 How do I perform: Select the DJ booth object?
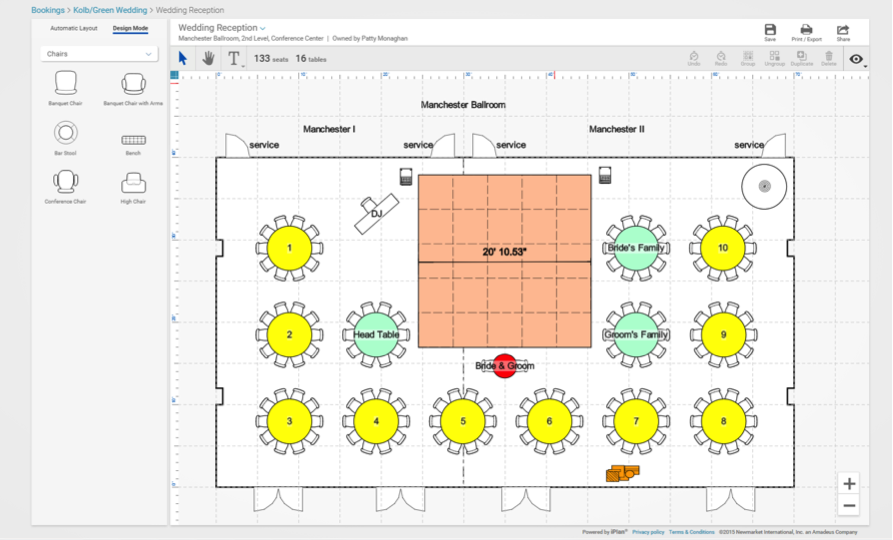(x=376, y=214)
